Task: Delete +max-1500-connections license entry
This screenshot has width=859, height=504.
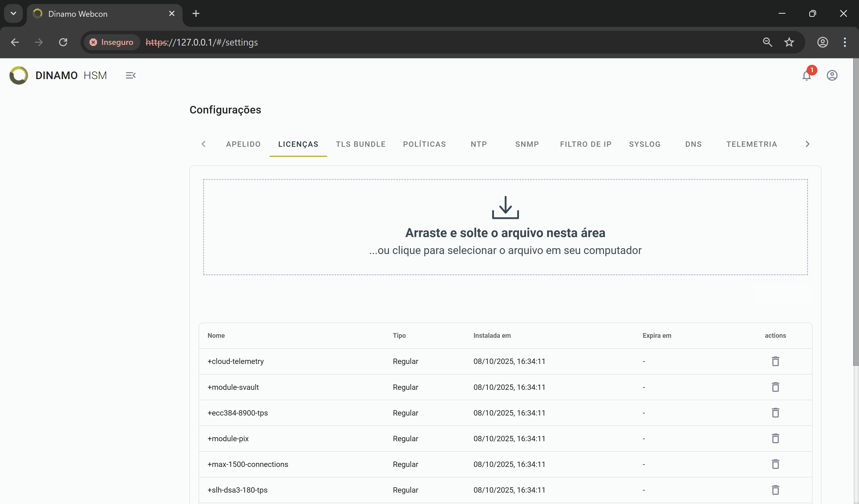Action: [775, 464]
